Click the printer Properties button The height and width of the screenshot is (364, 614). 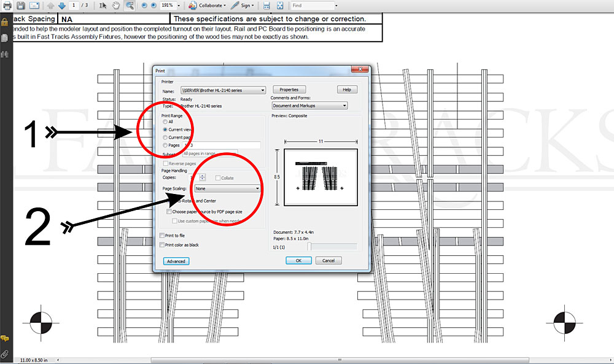(289, 90)
